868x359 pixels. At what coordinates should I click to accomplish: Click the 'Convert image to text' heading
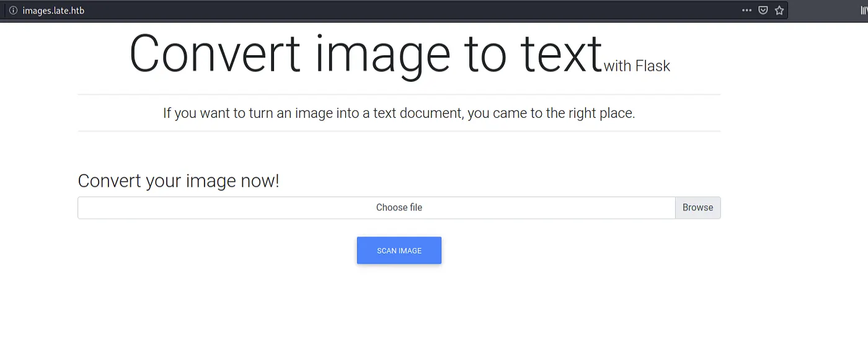coord(365,55)
